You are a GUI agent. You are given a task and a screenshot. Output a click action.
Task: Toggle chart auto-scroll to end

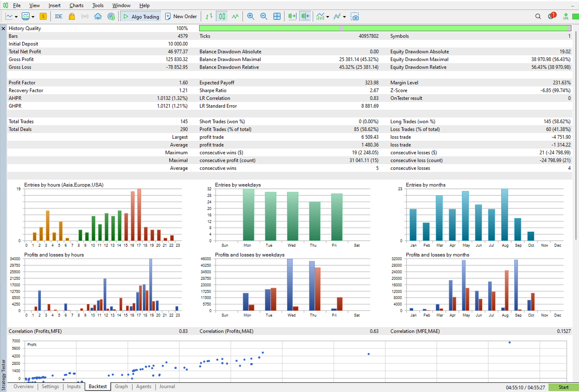click(292, 16)
